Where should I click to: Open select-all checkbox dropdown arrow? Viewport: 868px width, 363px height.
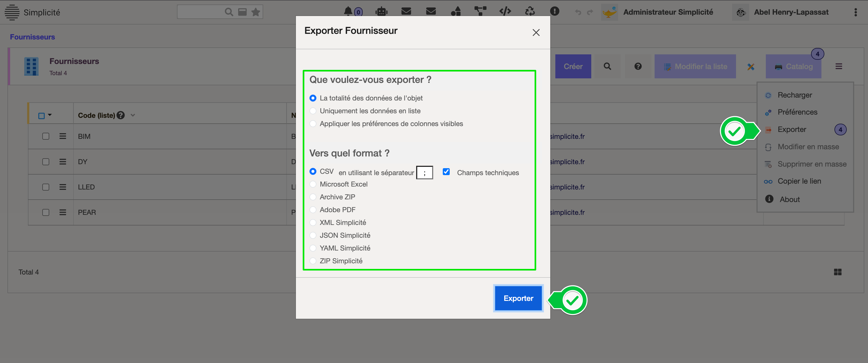(x=50, y=115)
